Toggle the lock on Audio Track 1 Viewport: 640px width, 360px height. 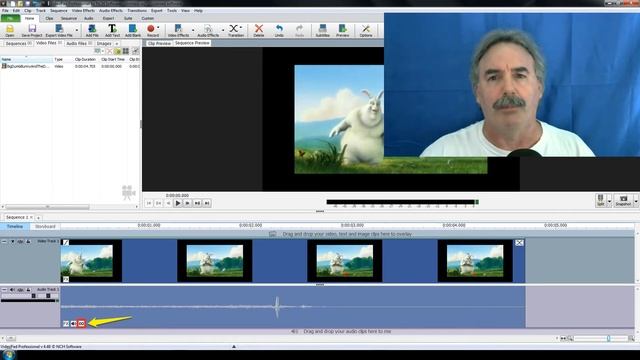pyautogui.click(x=28, y=289)
